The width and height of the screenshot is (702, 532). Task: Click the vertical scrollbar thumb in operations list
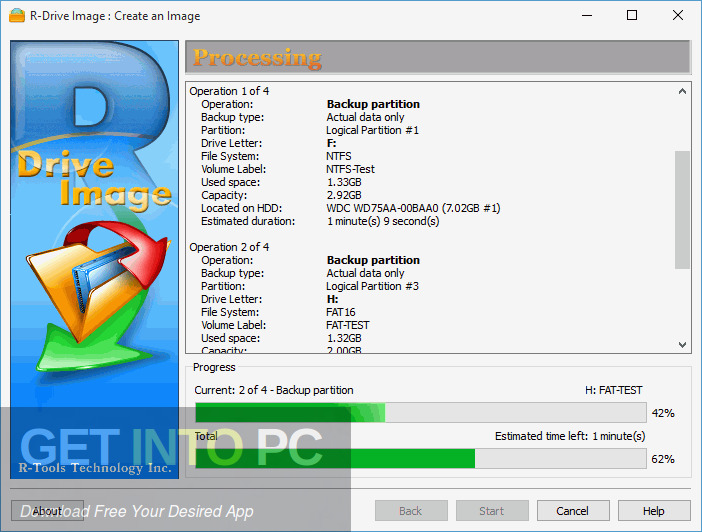[x=682, y=210]
